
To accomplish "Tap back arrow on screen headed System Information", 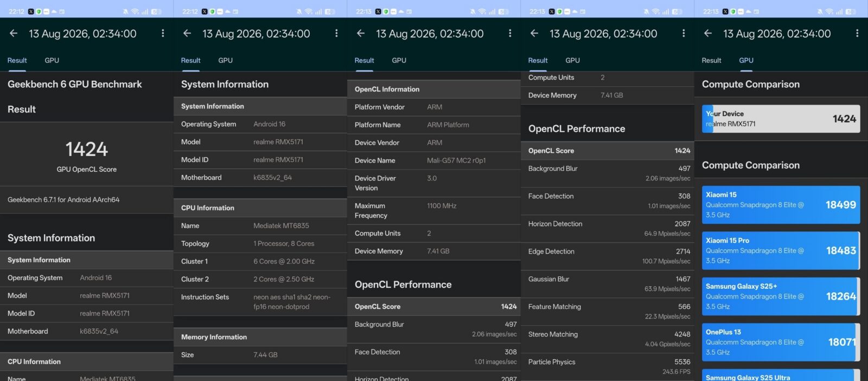I will (x=187, y=34).
